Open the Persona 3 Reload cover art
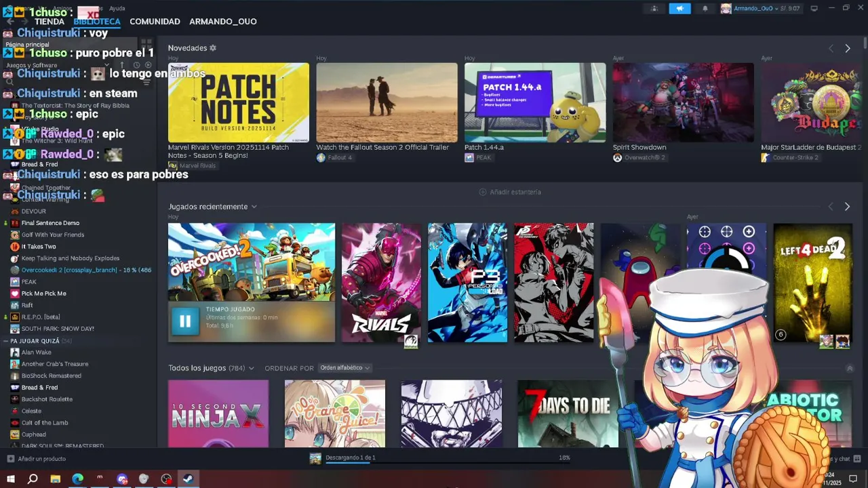This screenshot has width=868, height=488. click(467, 283)
